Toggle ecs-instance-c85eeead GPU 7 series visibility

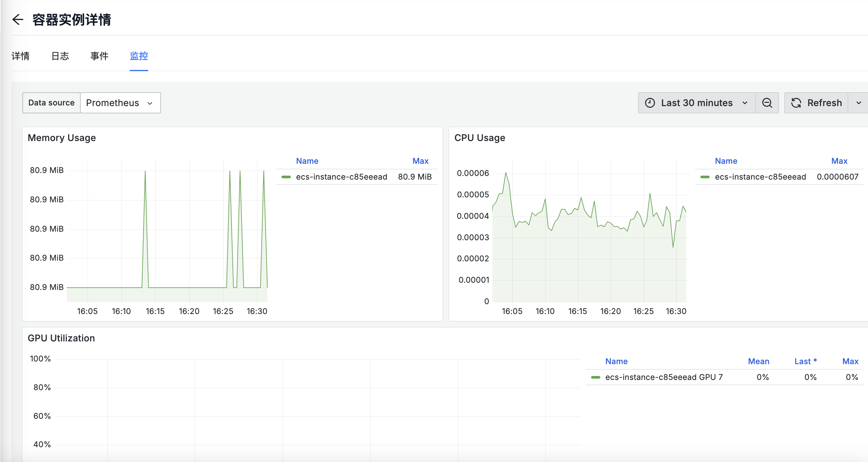[664, 377]
